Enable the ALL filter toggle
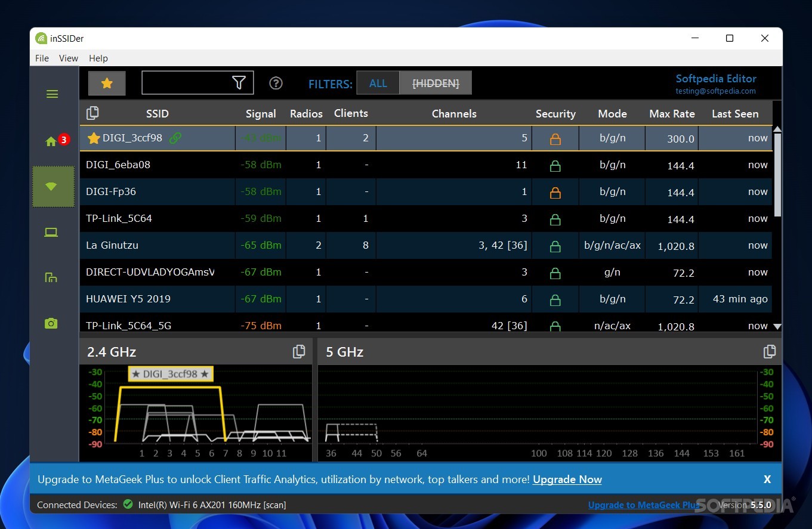Screen dimensions: 812x529 [x=378, y=83]
